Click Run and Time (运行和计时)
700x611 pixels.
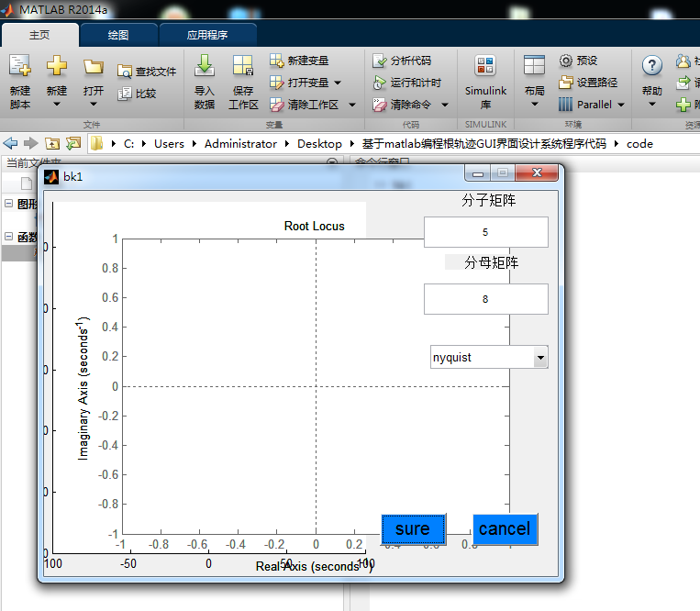click(406, 83)
